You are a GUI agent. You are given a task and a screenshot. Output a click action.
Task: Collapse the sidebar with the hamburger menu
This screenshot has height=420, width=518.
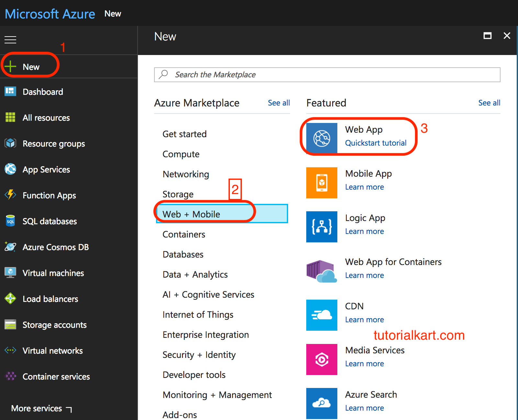pyautogui.click(x=10, y=39)
